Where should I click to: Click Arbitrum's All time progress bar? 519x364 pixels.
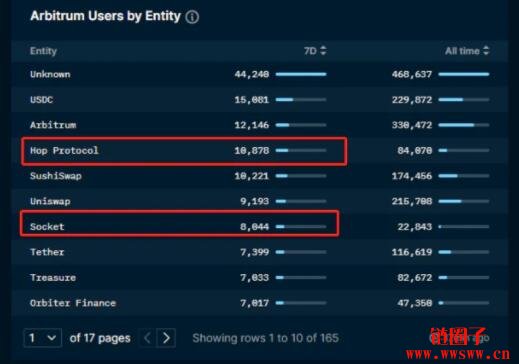click(x=464, y=125)
